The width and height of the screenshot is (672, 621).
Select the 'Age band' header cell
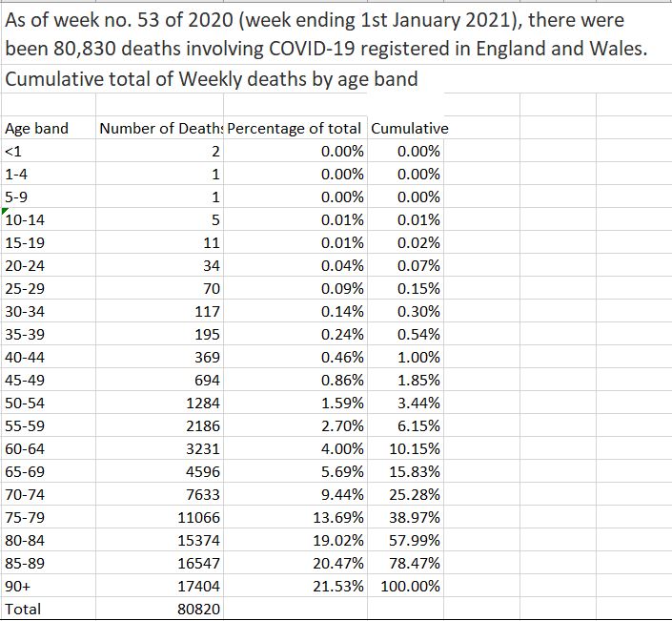[37, 129]
